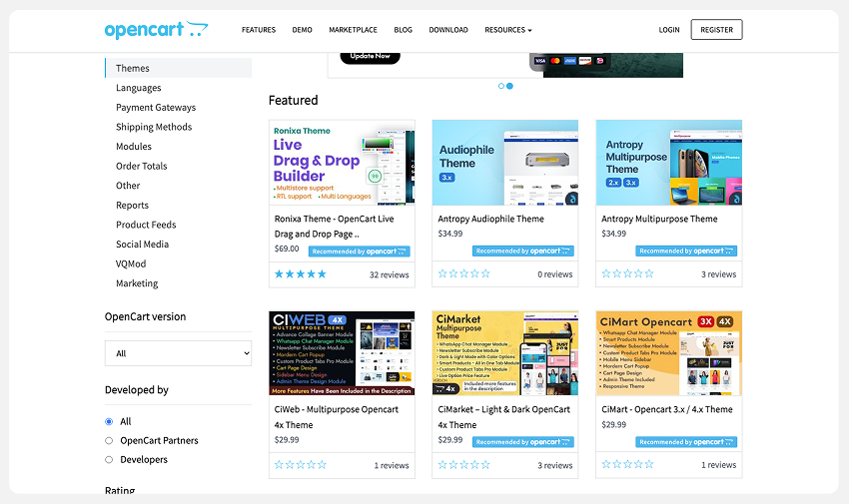
Task: Click Audiophile Recommended by opencart badge
Action: click(x=523, y=251)
